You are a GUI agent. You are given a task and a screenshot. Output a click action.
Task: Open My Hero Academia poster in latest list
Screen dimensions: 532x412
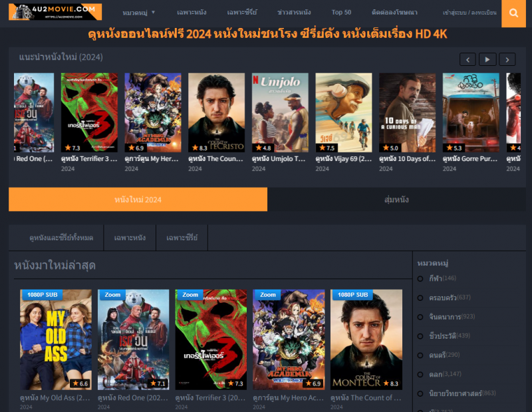(289, 339)
